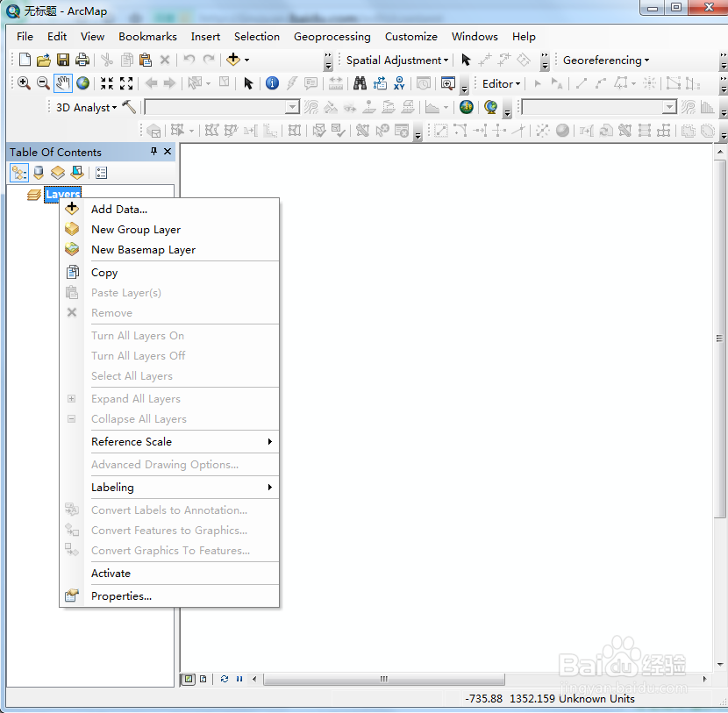Close the Table Of Contents panel
728x713 pixels.
168,152
